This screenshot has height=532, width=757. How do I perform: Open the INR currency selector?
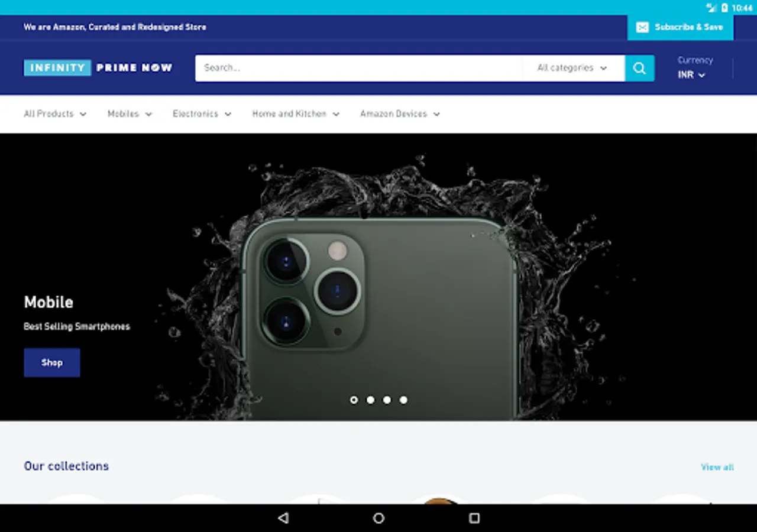(x=691, y=75)
